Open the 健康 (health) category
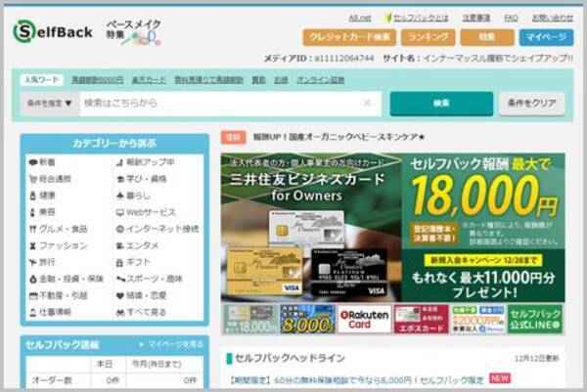 [x=47, y=196]
